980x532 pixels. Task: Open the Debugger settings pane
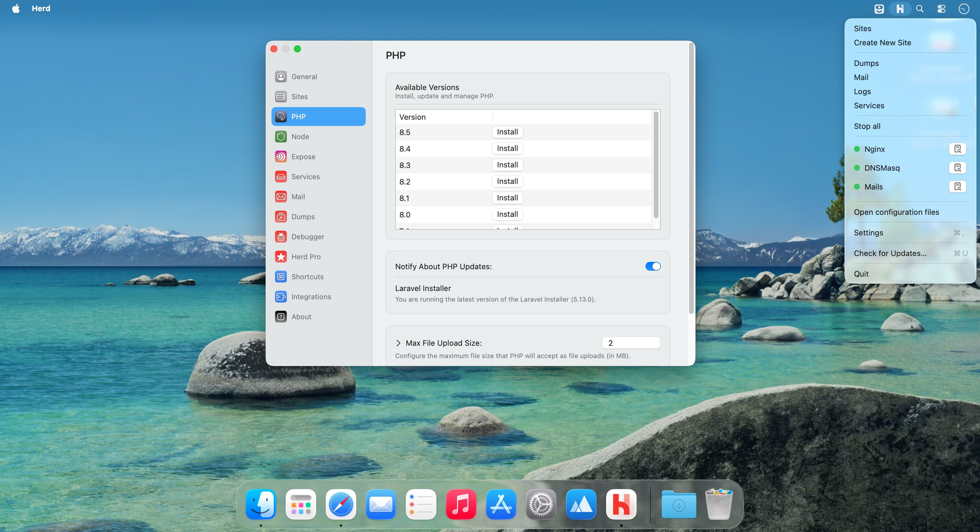307,237
